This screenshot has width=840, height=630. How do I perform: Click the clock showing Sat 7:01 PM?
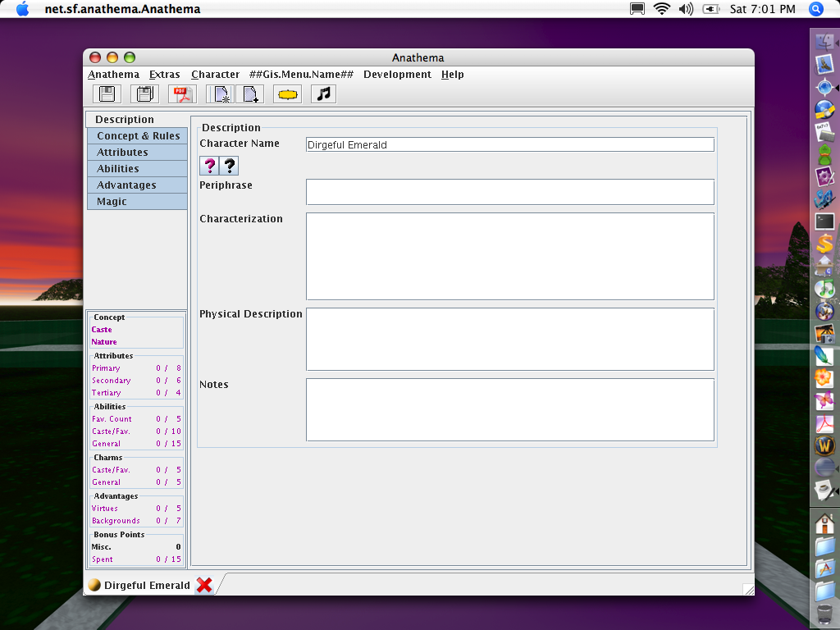click(x=762, y=9)
